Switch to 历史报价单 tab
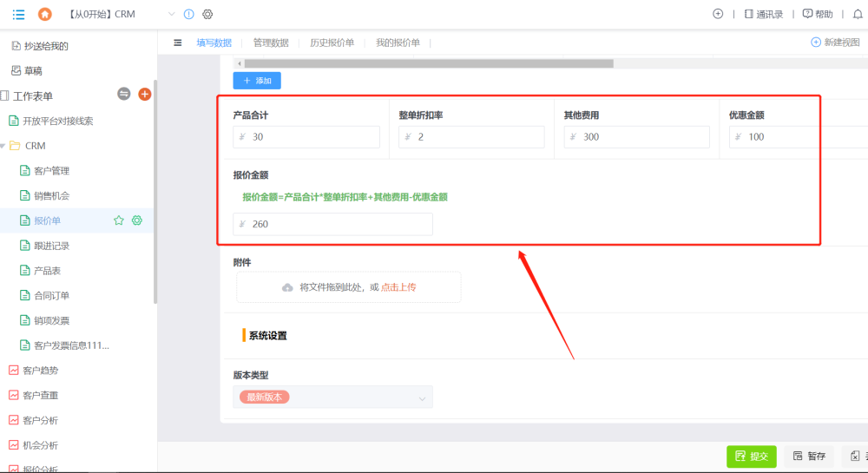 click(x=332, y=43)
